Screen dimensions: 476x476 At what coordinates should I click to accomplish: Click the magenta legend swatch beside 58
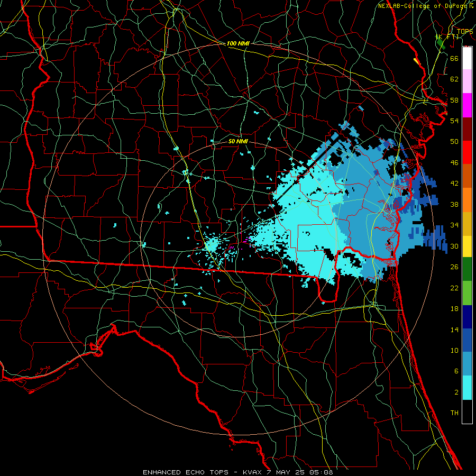467,105
